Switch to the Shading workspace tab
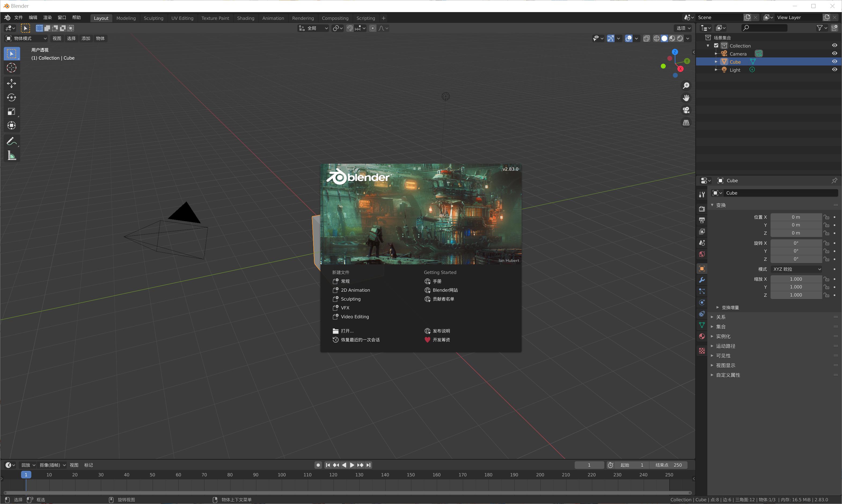 pyautogui.click(x=246, y=18)
